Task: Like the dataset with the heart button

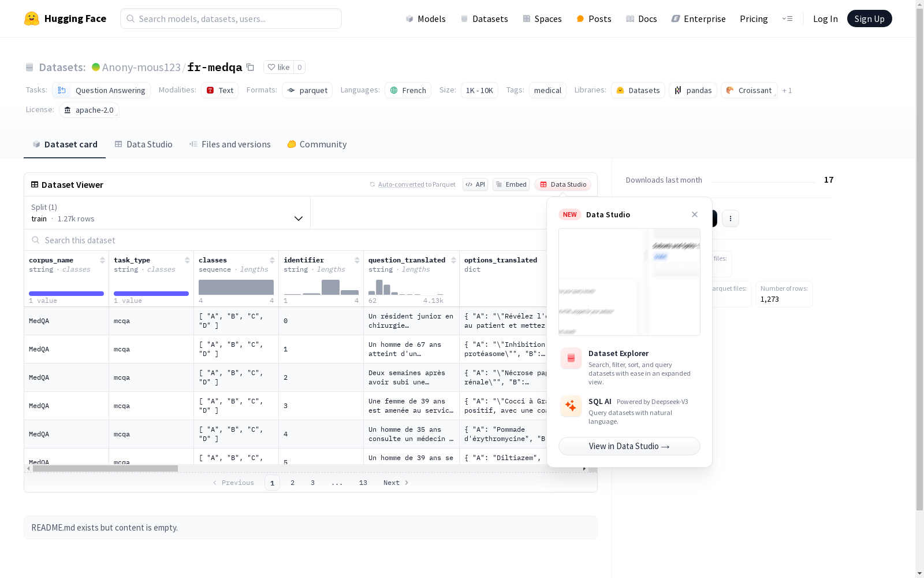Action: (x=278, y=67)
